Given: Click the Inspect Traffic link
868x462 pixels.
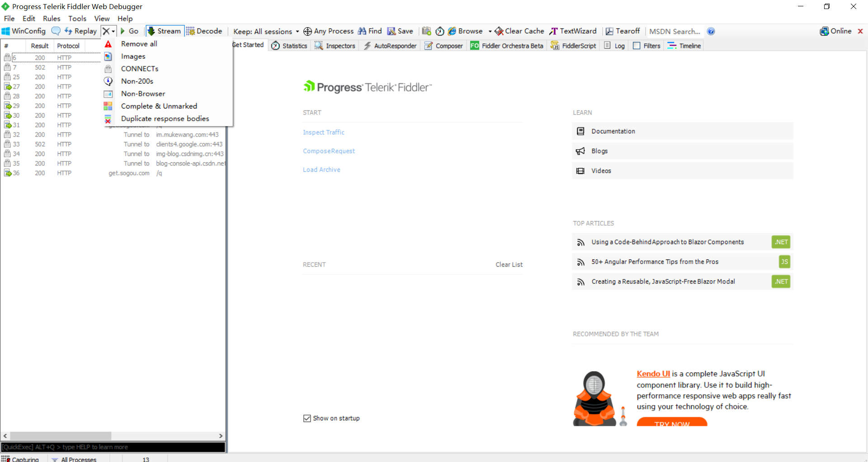Looking at the screenshot, I should tap(324, 132).
